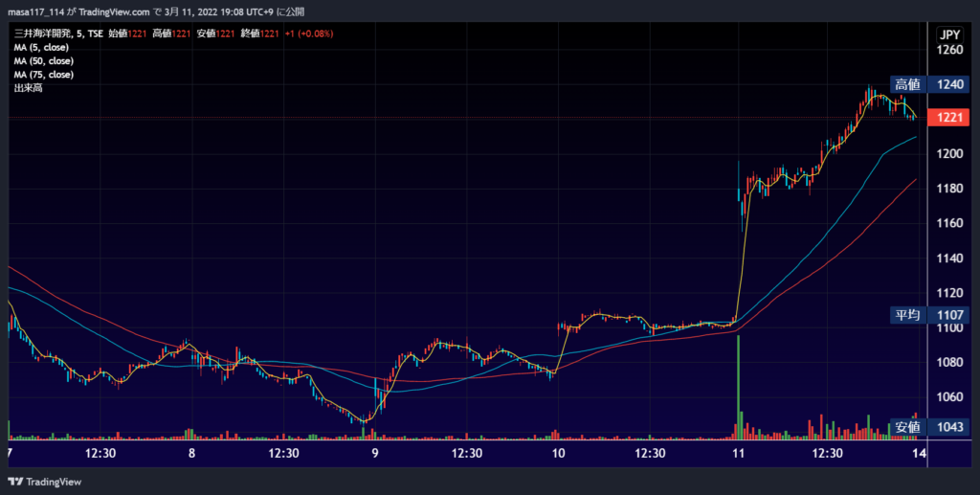Click the 出来高 volume indicator label

[28, 88]
